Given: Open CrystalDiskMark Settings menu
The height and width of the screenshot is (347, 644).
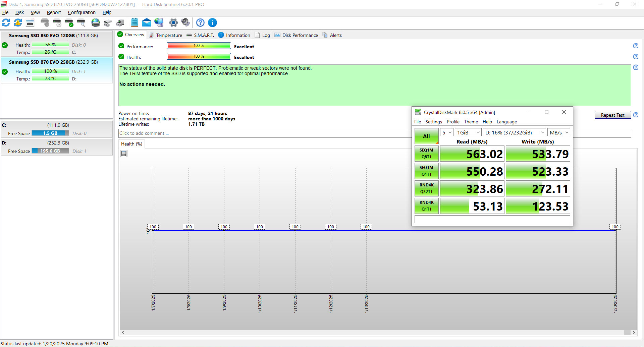Looking at the screenshot, I should 434,122.
